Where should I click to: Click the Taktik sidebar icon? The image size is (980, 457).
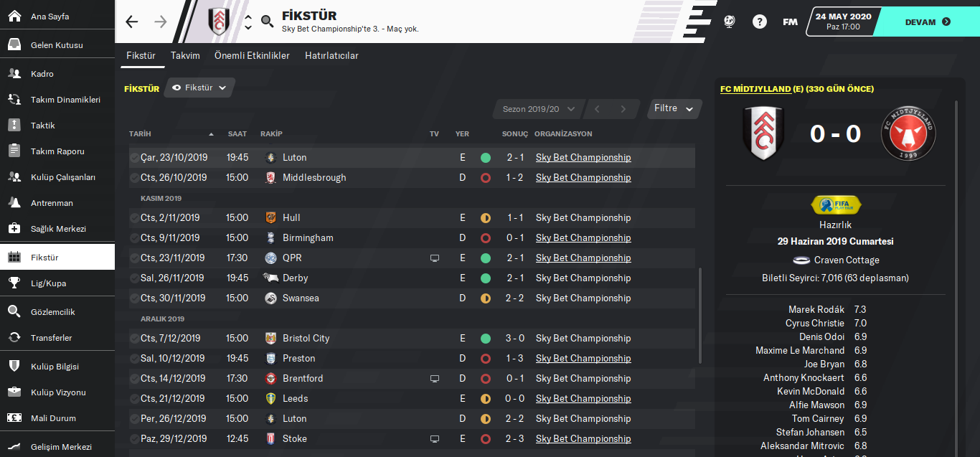[14, 125]
